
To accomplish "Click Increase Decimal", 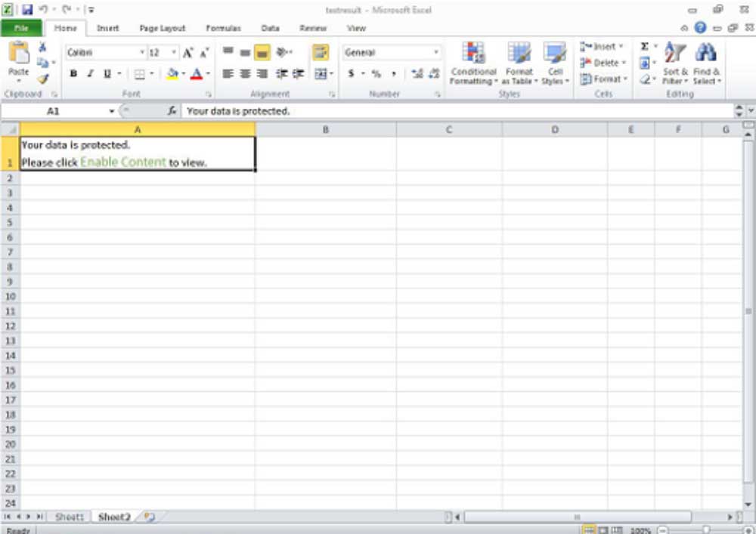I will [417, 74].
